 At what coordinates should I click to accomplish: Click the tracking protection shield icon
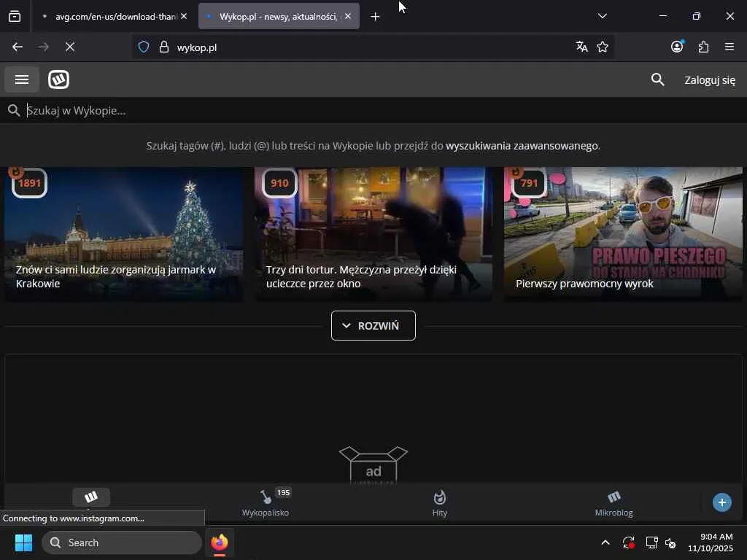144,47
